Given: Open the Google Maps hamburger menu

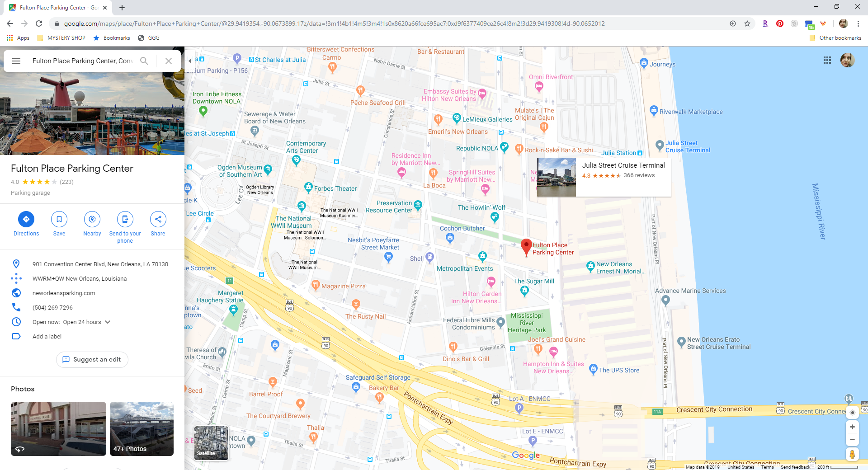Looking at the screenshot, I should click(16, 61).
